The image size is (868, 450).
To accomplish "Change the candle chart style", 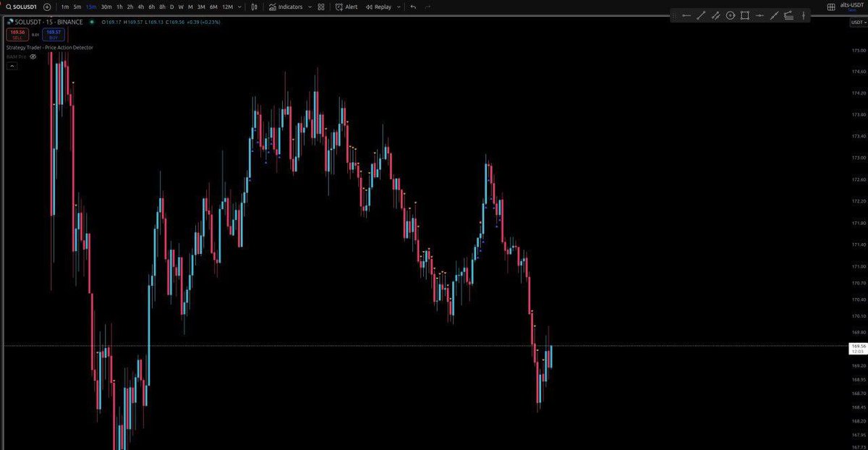I will click(x=255, y=7).
